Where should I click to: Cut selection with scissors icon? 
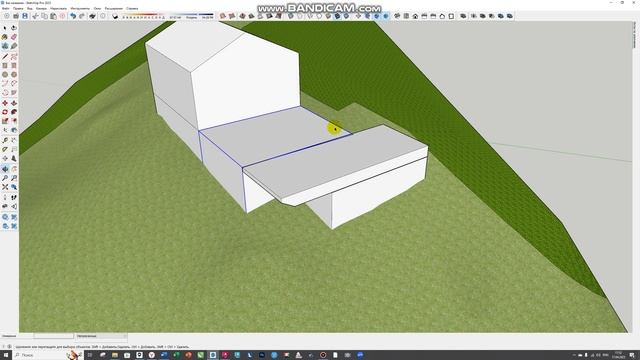pos(35,16)
